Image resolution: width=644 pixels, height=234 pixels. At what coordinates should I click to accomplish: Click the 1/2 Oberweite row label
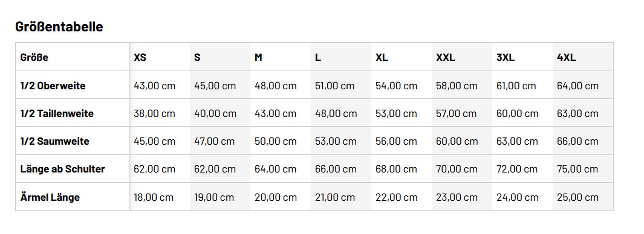tap(53, 86)
